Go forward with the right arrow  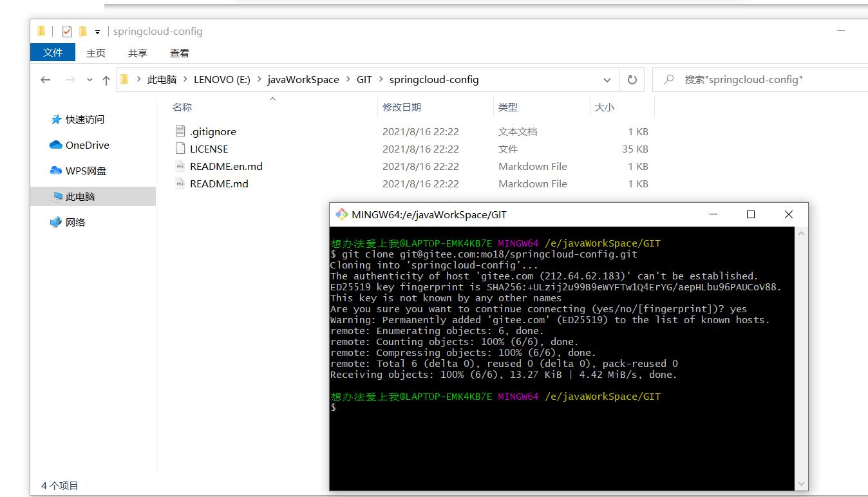pos(71,80)
